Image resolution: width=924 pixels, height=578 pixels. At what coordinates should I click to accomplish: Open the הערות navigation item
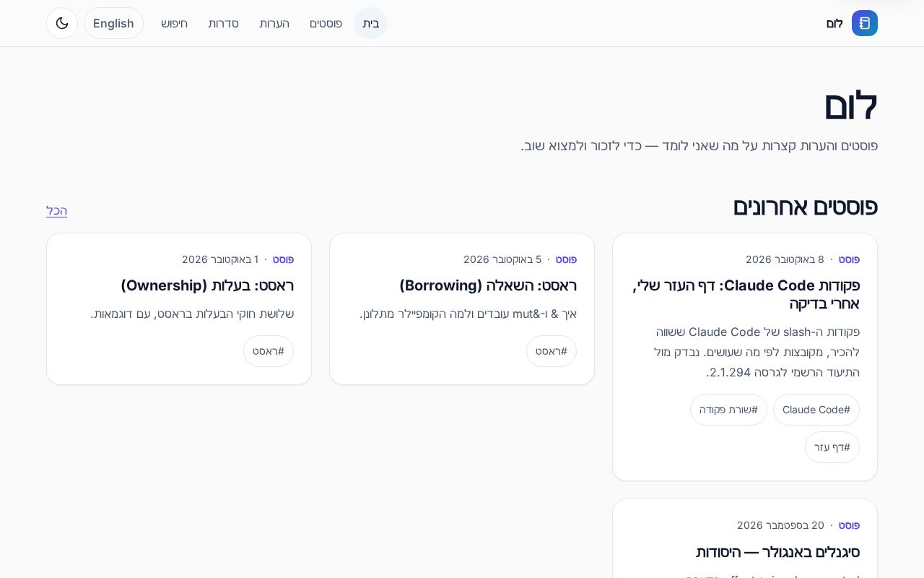coord(274,23)
